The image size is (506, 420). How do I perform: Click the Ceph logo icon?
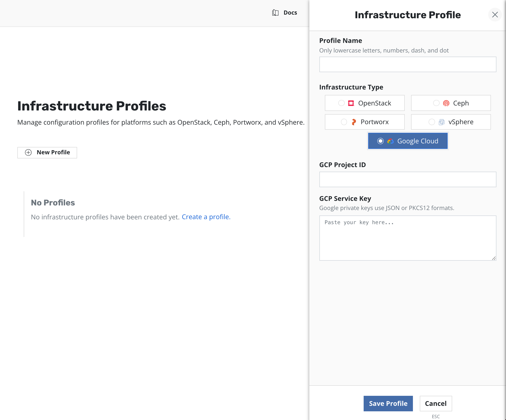point(446,103)
